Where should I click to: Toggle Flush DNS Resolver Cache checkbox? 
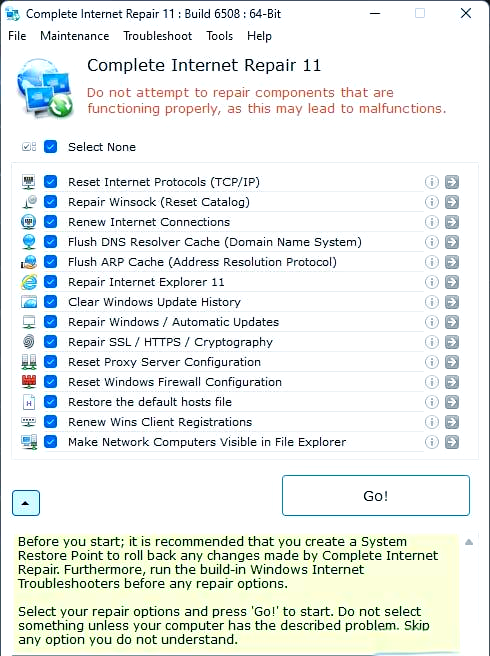coord(51,242)
